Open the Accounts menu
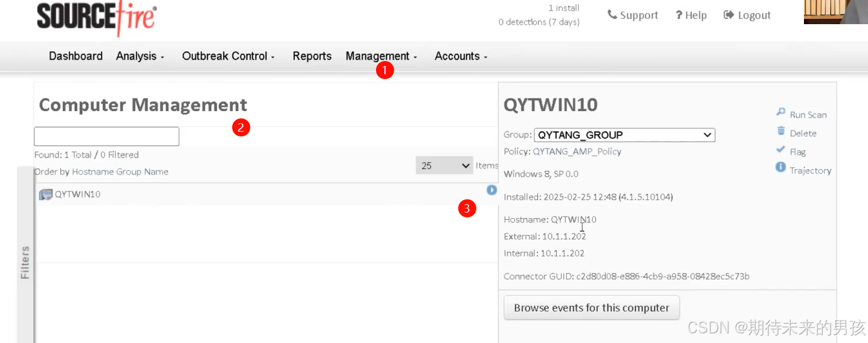Viewport: 868px width, 343px height. click(x=461, y=56)
